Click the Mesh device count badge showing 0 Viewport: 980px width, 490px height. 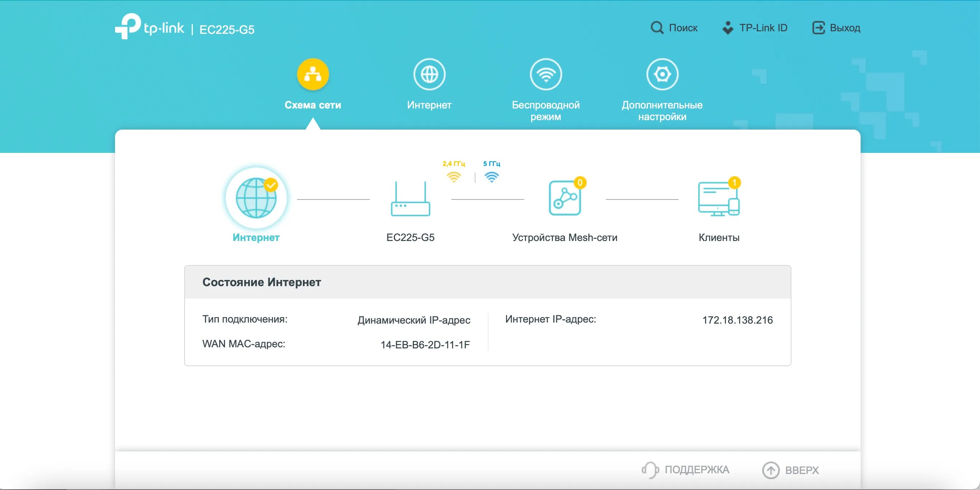[x=580, y=183]
